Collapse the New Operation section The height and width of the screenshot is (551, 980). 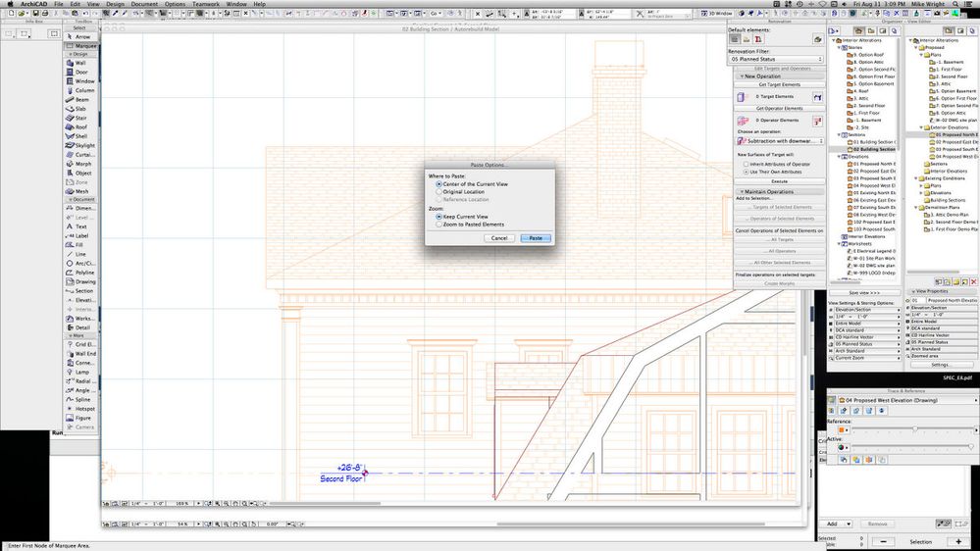[x=742, y=76]
